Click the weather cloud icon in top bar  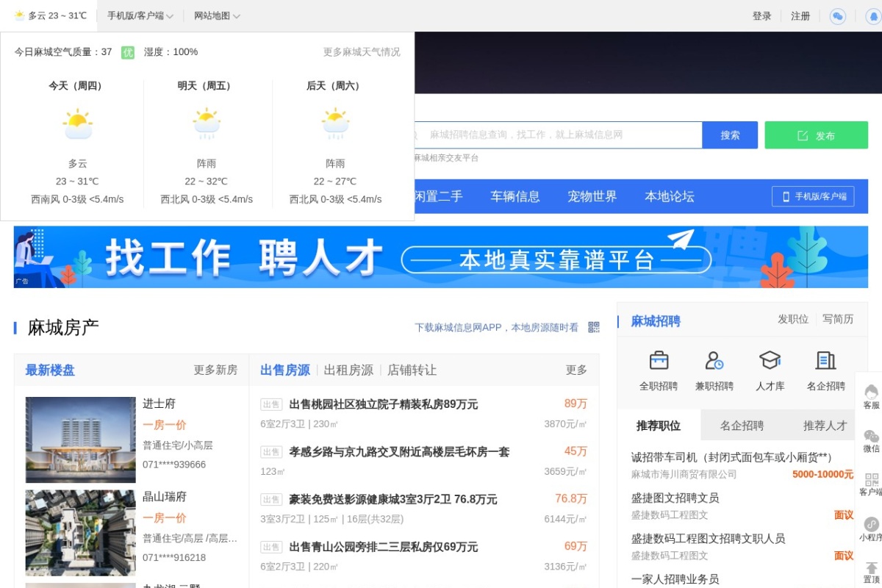tap(19, 15)
